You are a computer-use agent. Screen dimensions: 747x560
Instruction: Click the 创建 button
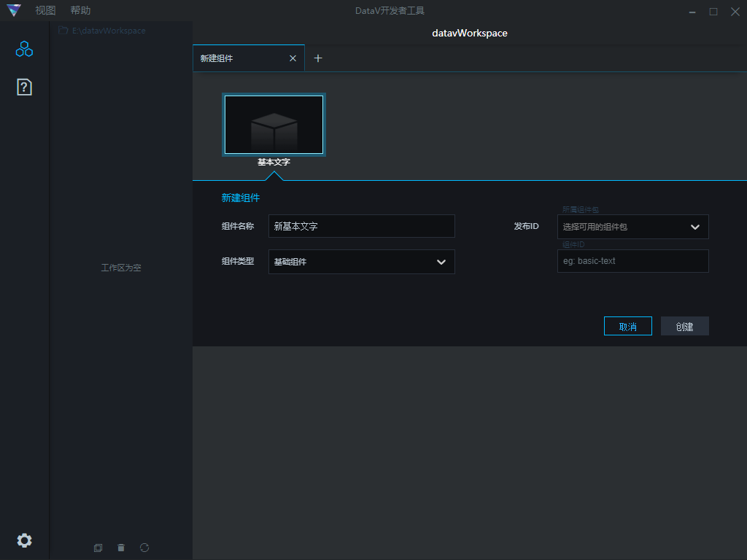click(684, 326)
